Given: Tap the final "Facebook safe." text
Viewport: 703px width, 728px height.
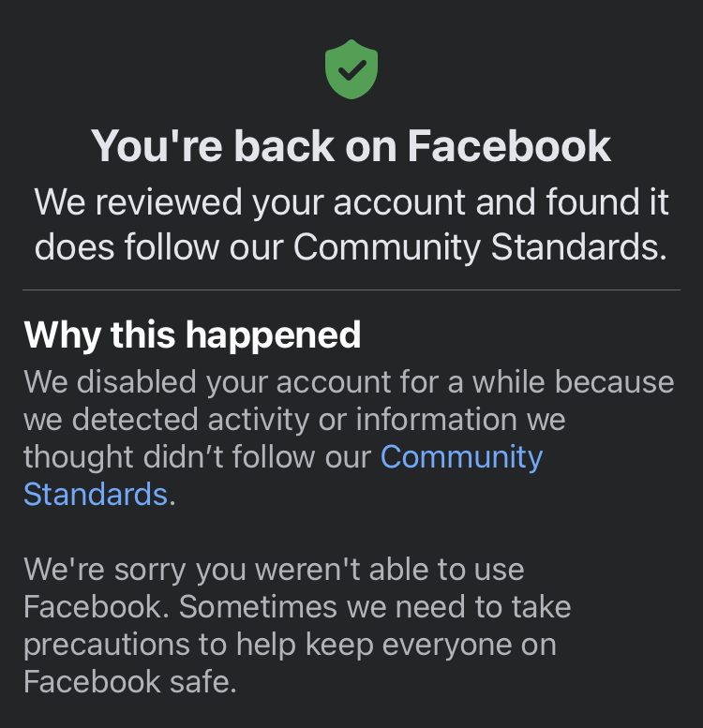Looking at the screenshot, I should (x=129, y=681).
